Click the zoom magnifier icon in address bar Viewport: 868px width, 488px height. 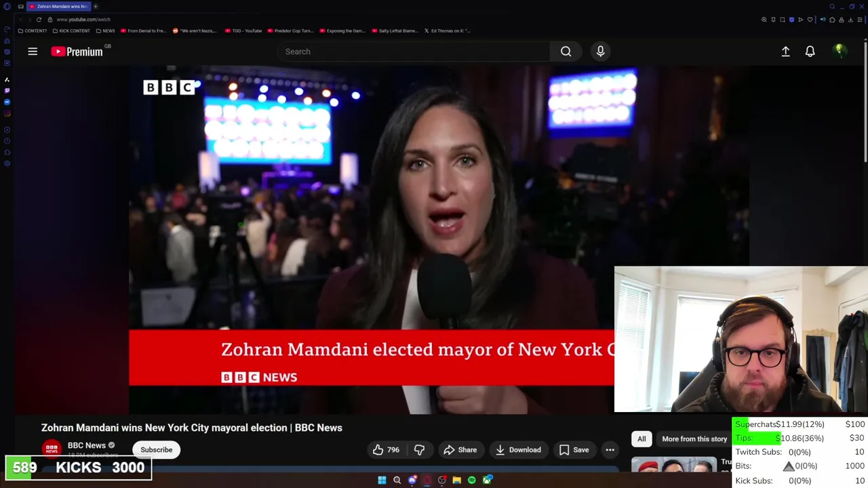(764, 20)
